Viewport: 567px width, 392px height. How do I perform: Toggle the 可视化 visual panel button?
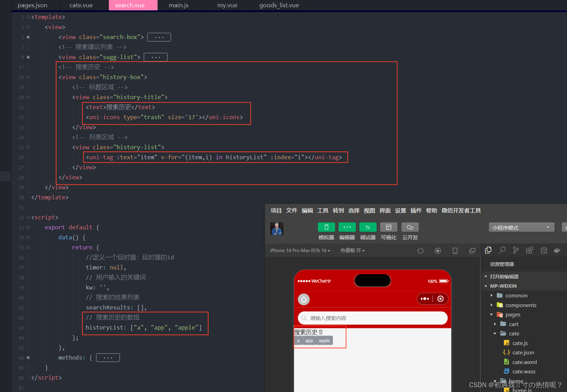point(388,227)
